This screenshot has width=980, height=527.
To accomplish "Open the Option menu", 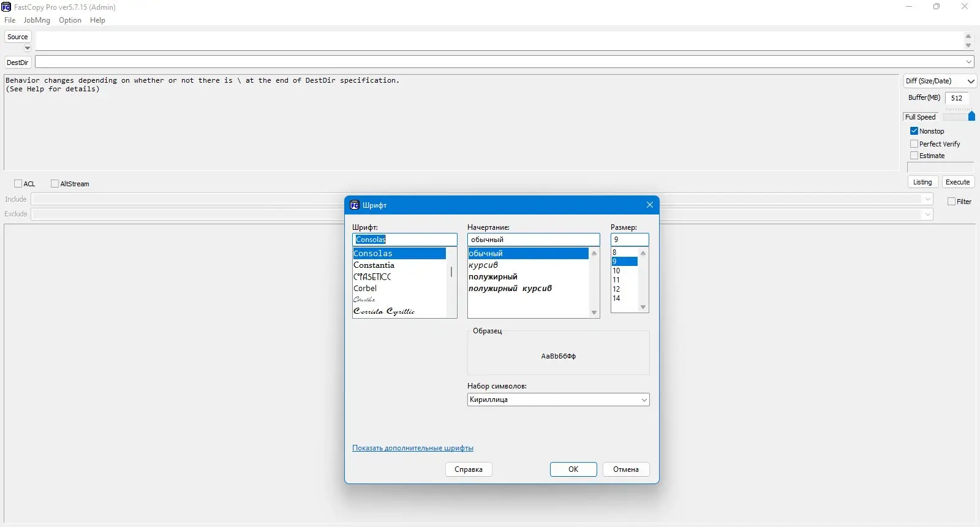I will click(x=70, y=20).
